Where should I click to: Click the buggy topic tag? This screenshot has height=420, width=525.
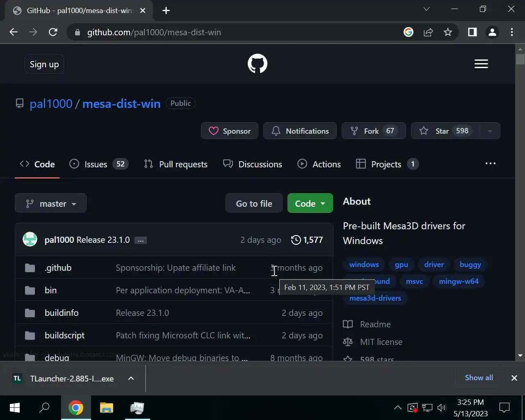coord(470,265)
